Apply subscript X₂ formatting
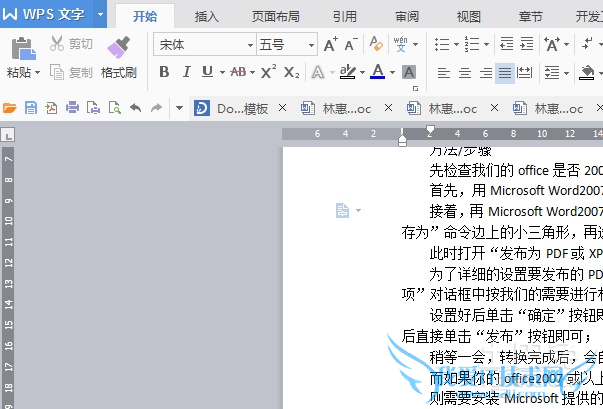 pyautogui.click(x=292, y=72)
